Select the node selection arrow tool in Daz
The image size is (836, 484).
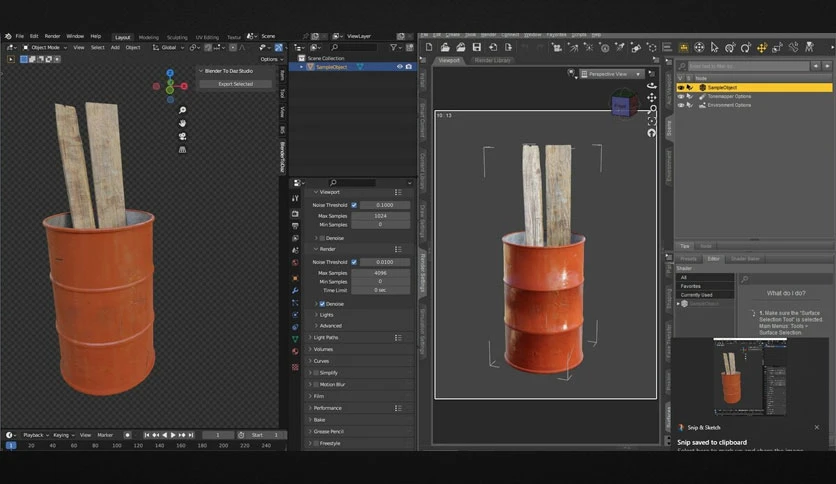point(714,48)
